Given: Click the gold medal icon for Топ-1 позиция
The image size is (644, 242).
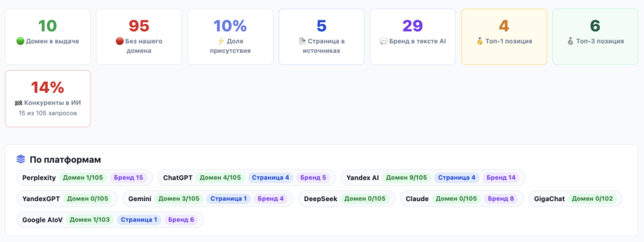Looking at the screenshot, I should point(479,41).
